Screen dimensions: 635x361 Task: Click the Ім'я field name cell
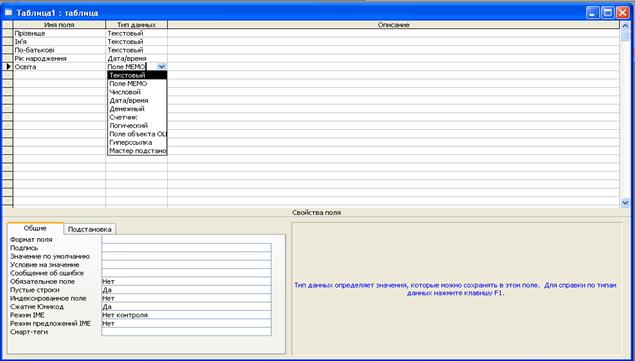(59, 41)
